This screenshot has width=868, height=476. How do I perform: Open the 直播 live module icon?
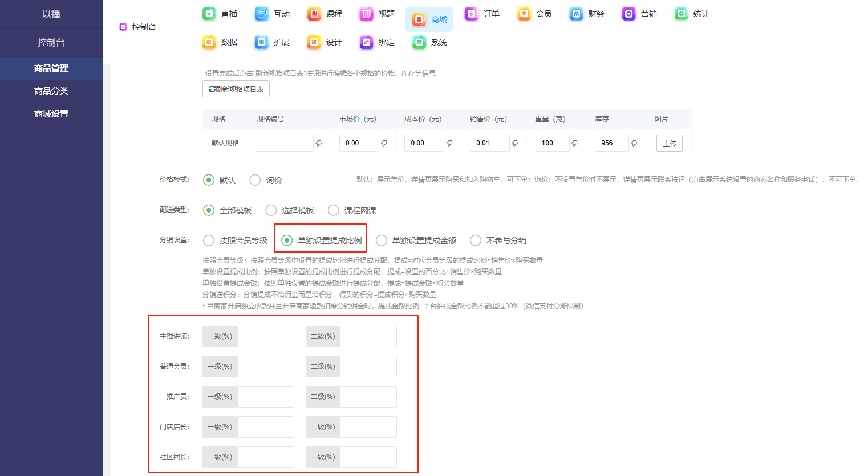tap(209, 14)
